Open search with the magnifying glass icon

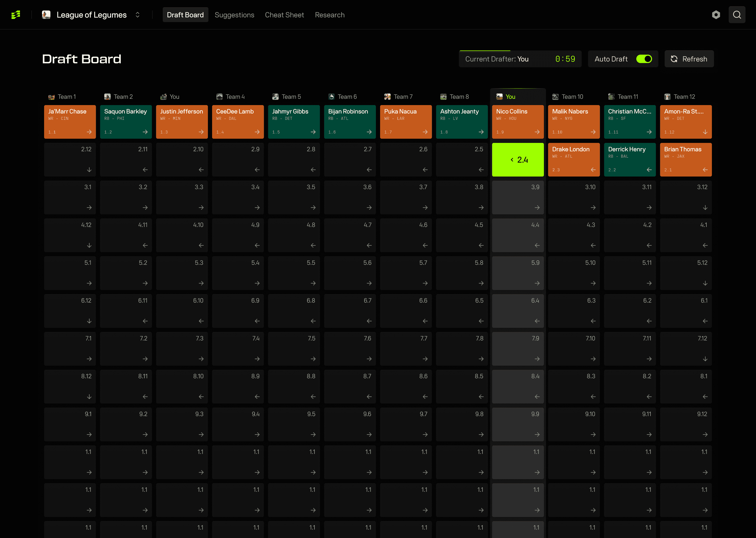click(737, 14)
